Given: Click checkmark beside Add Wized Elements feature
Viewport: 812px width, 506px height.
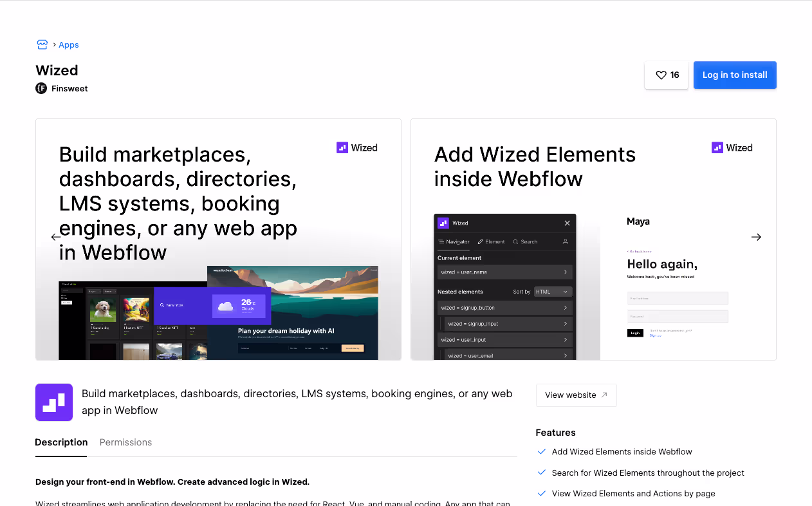Looking at the screenshot, I should click(x=542, y=452).
